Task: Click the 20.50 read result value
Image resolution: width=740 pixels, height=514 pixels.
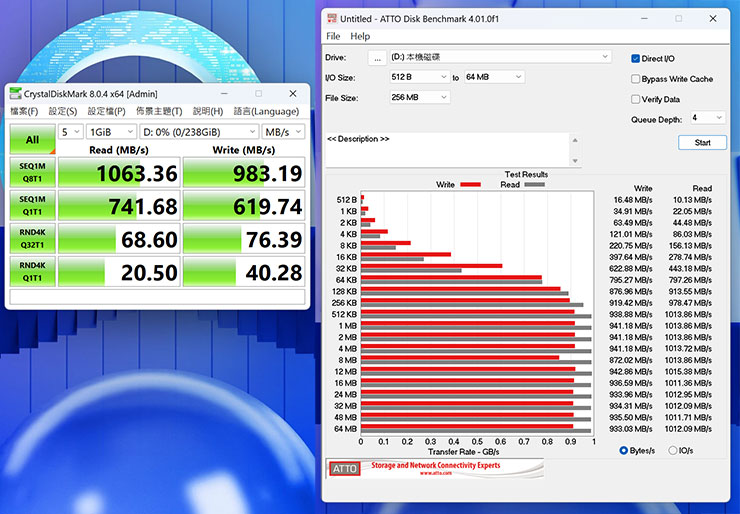Action: (x=149, y=273)
